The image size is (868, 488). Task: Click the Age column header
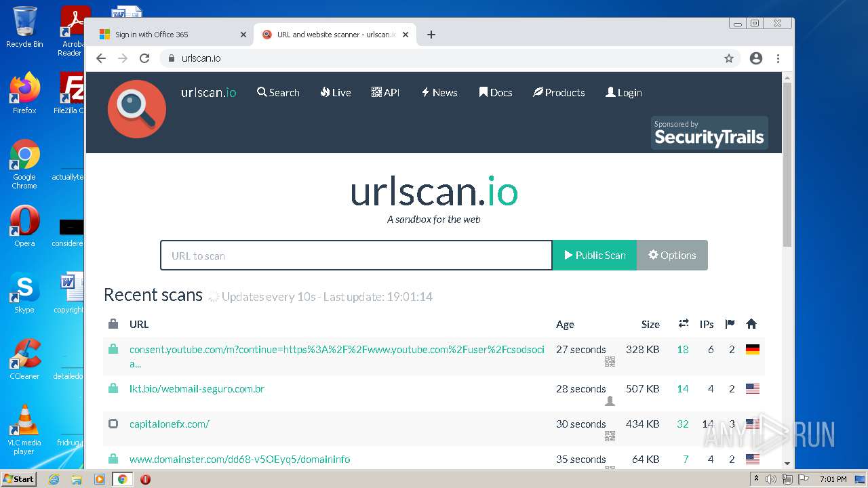(x=565, y=324)
